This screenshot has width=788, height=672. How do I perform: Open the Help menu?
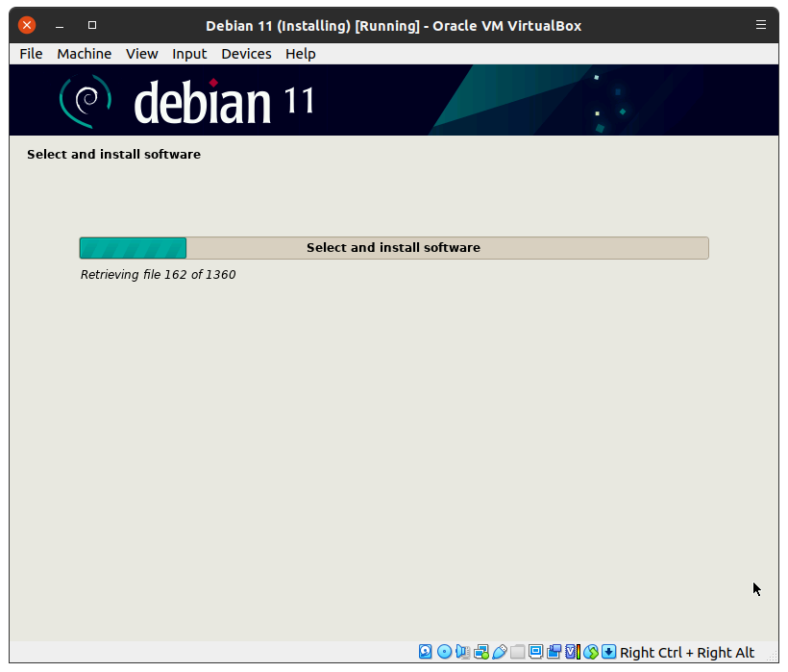[300, 54]
